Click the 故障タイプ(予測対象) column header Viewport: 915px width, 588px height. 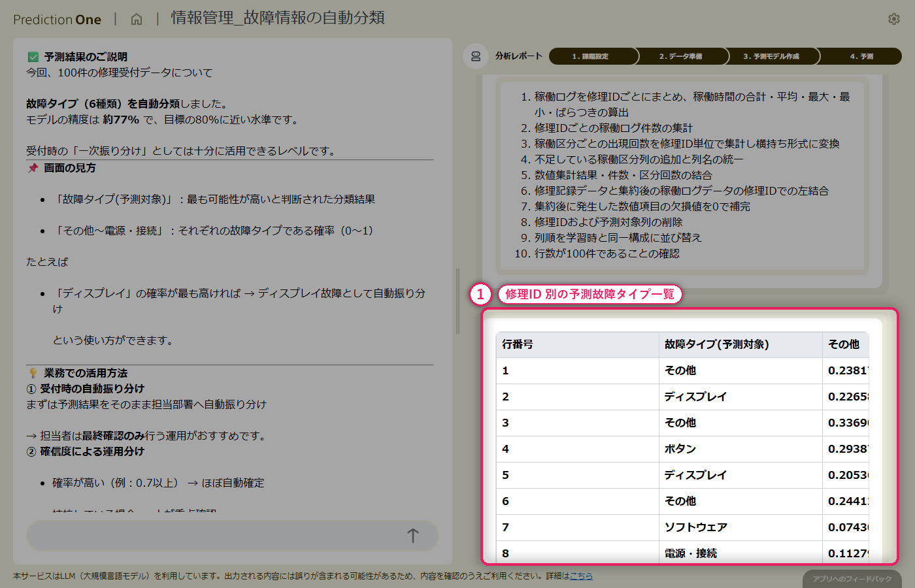(740, 344)
